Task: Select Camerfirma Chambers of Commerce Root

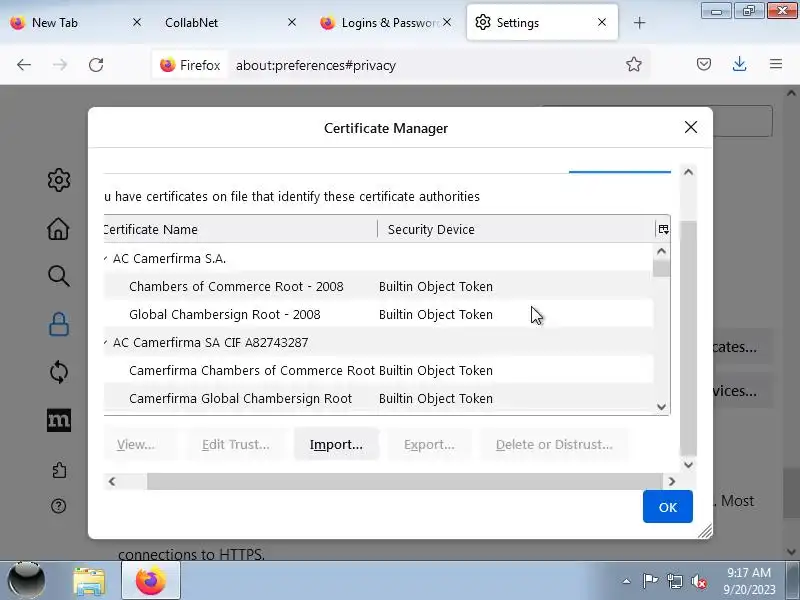Action: point(378,370)
